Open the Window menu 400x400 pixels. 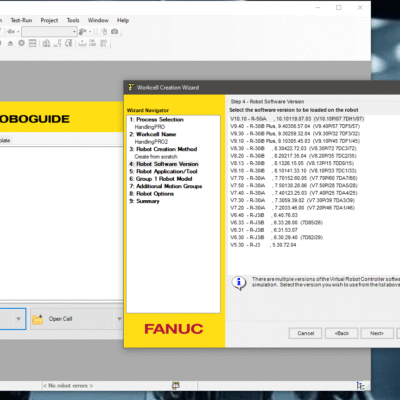tap(98, 20)
